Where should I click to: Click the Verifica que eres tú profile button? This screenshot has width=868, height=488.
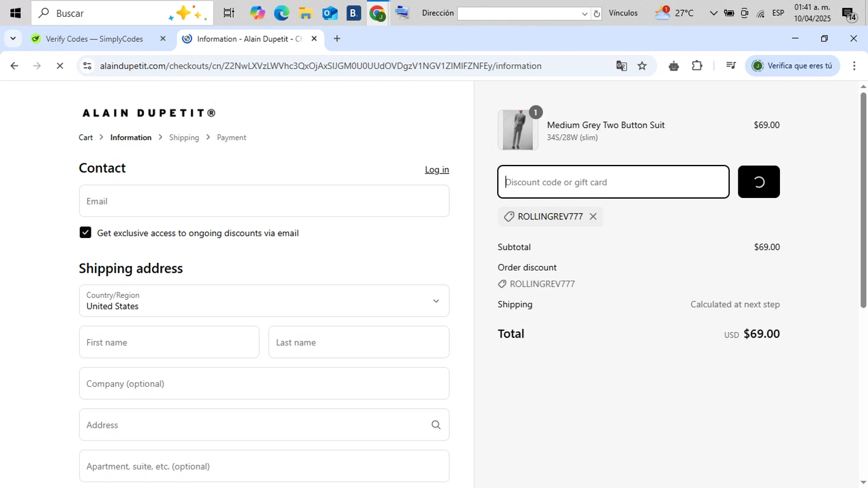pos(793,66)
